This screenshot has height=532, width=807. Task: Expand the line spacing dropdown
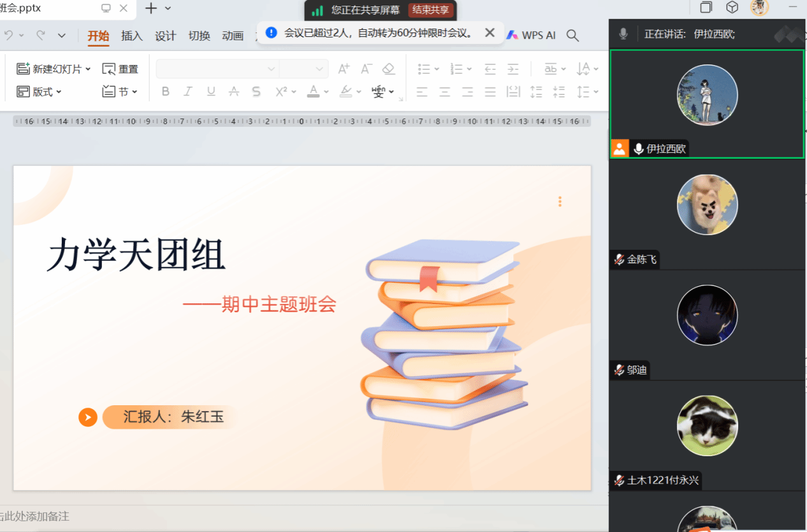click(596, 92)
